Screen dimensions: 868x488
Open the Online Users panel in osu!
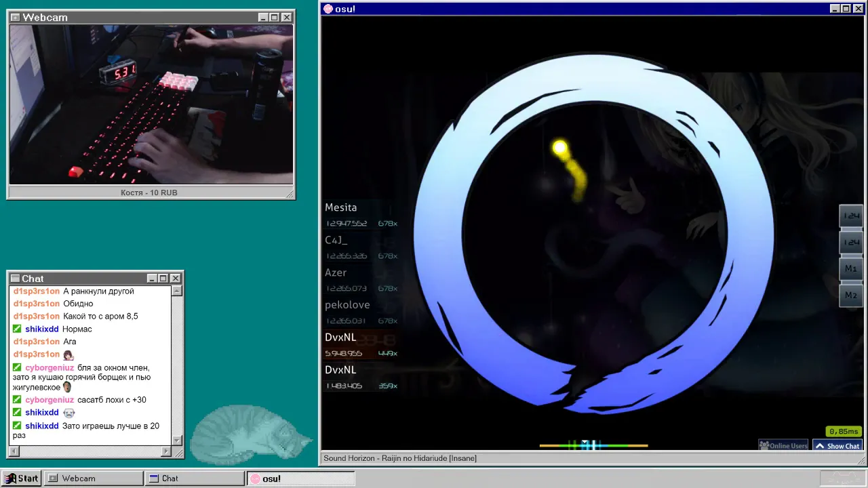[783, 446]
